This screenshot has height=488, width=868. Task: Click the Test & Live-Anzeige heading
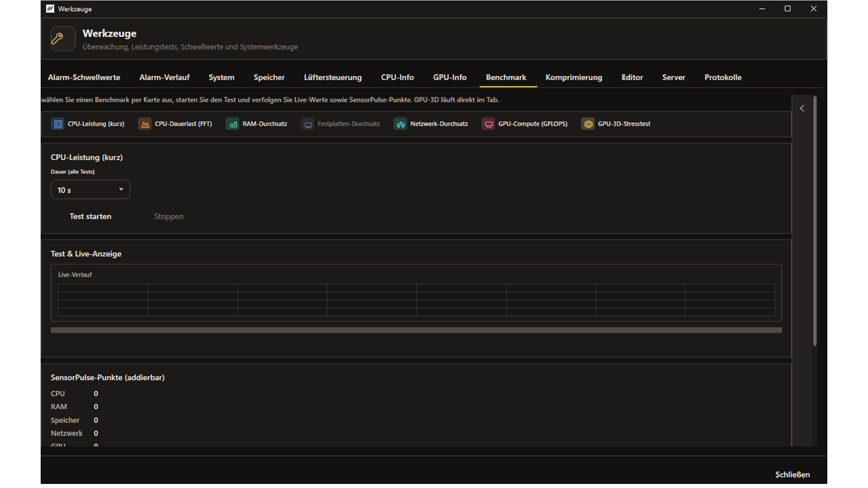[86, 254]
